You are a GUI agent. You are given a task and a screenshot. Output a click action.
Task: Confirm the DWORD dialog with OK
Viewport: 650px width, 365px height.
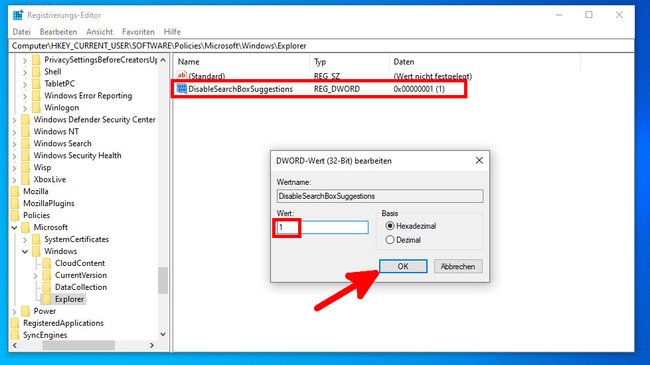coord(403,266)
